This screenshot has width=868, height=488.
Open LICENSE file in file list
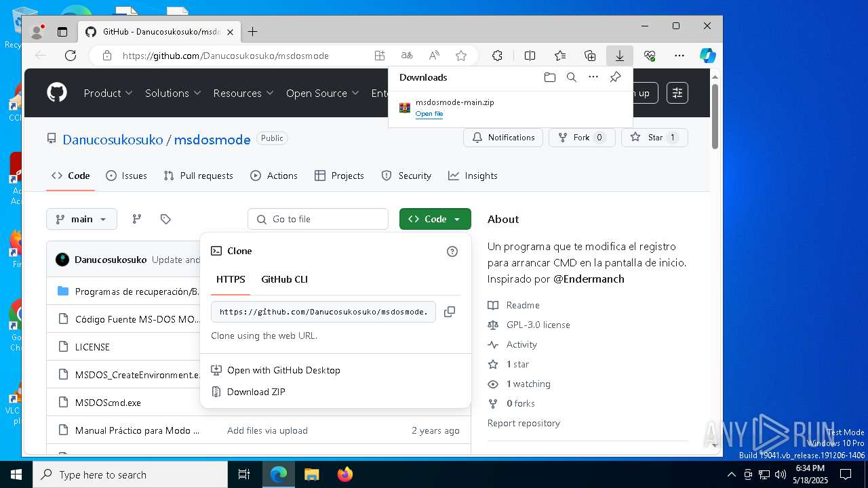(x=92, y=347)
